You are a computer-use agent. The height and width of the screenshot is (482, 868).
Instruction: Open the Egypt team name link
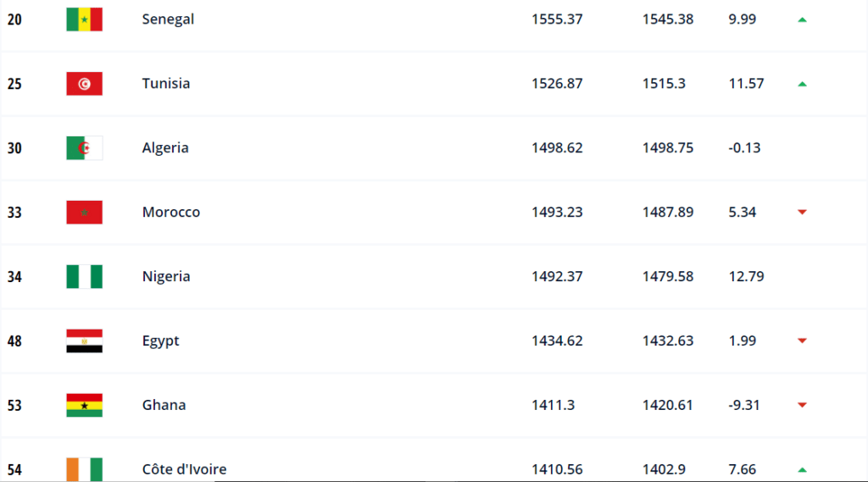point(160,341)
